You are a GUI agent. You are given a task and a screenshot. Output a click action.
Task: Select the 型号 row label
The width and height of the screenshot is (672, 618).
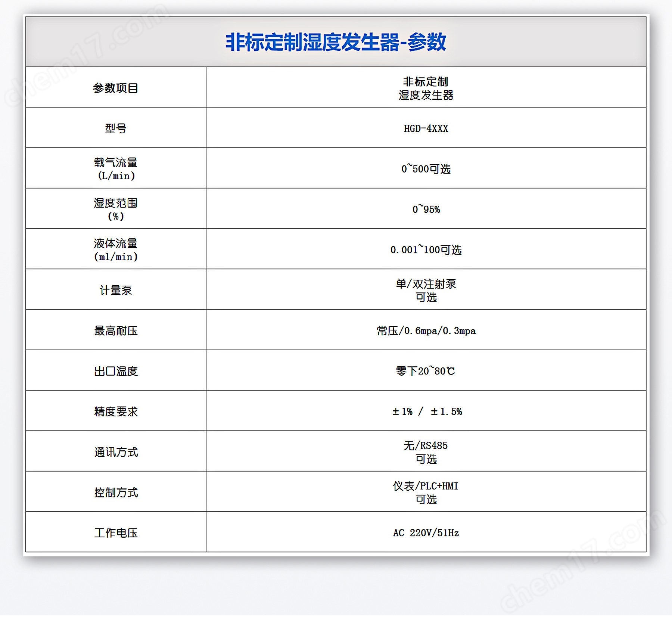coord(116,128)
